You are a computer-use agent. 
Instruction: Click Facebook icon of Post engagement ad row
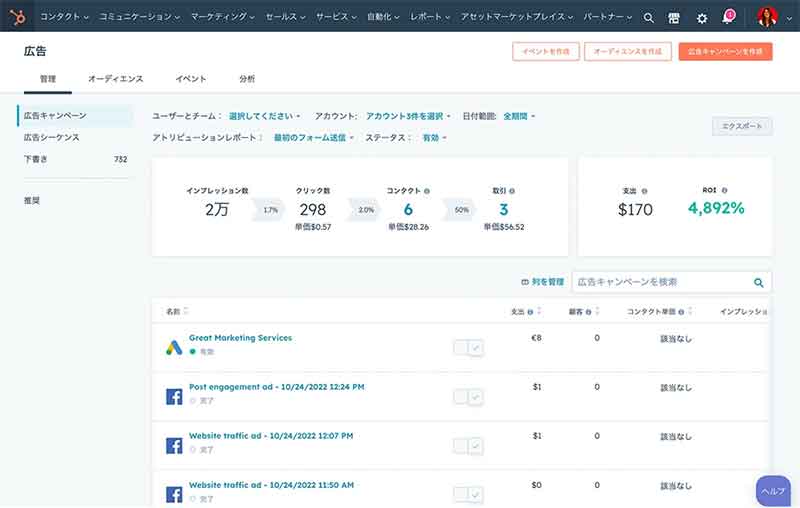click(174, 396)
